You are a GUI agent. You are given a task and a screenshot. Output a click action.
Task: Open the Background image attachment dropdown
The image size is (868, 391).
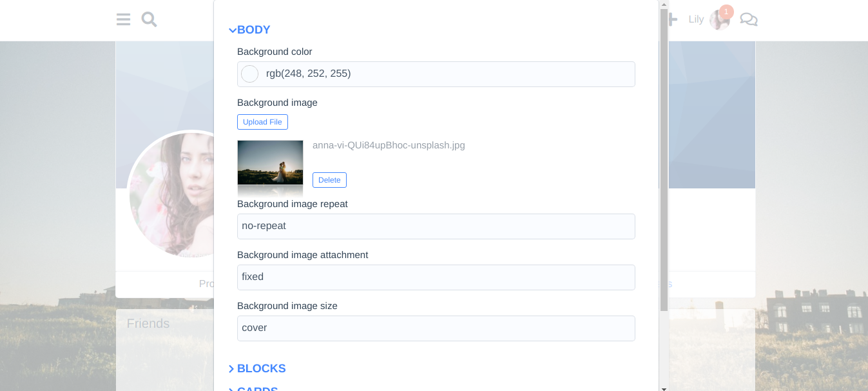tap(436, 277)
